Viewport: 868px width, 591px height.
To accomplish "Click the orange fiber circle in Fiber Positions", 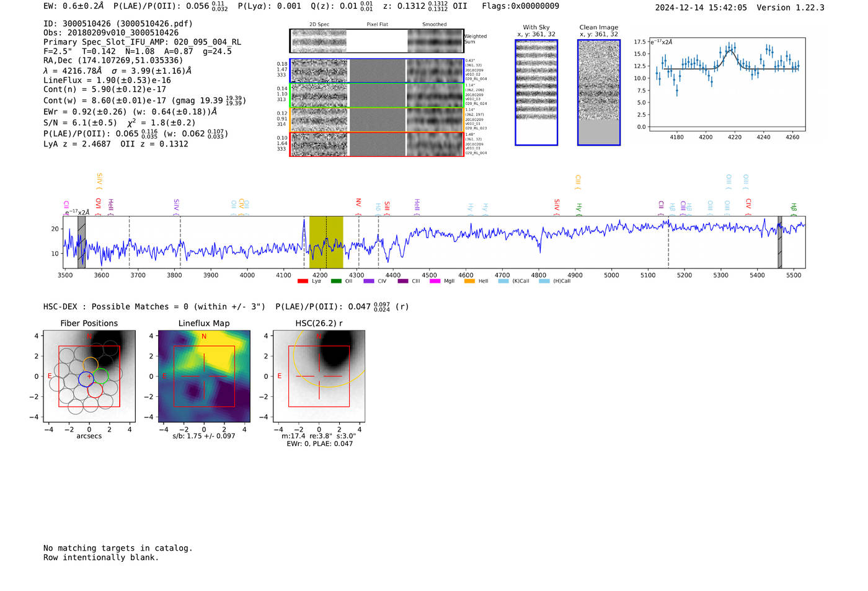I will 90,365.
